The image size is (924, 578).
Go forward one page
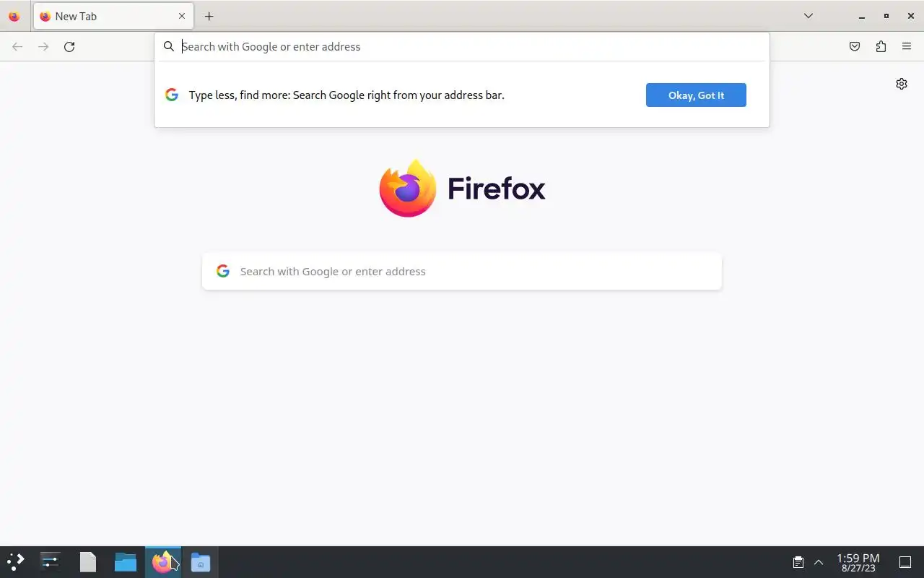[43, 46]
